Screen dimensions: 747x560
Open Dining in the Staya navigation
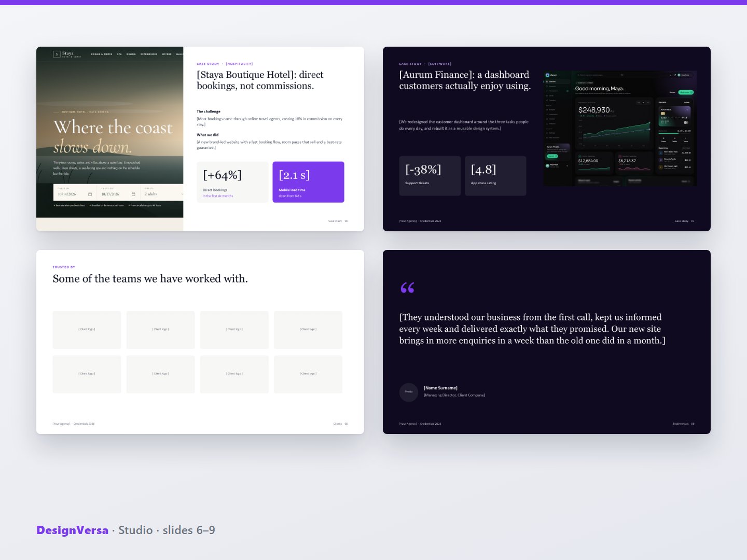click(131, 54)
